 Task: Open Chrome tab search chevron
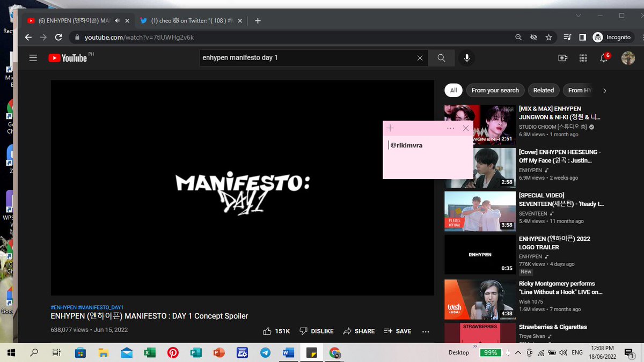coord(577,16)
